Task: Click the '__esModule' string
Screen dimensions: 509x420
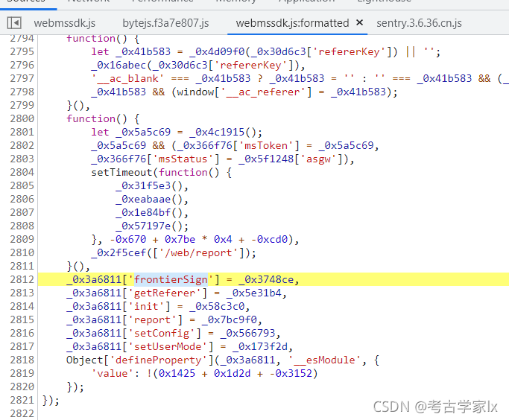Action: click(325, 360)
